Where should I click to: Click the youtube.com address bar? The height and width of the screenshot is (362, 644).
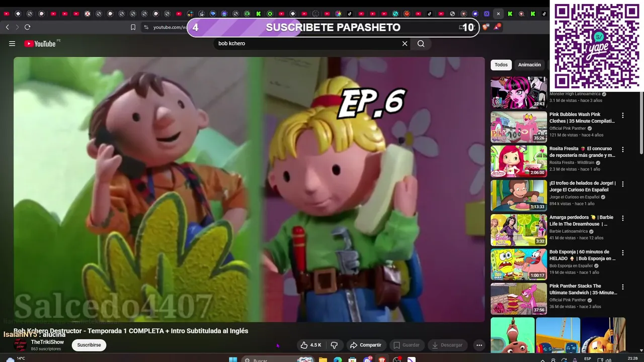(x=169, y=27)
